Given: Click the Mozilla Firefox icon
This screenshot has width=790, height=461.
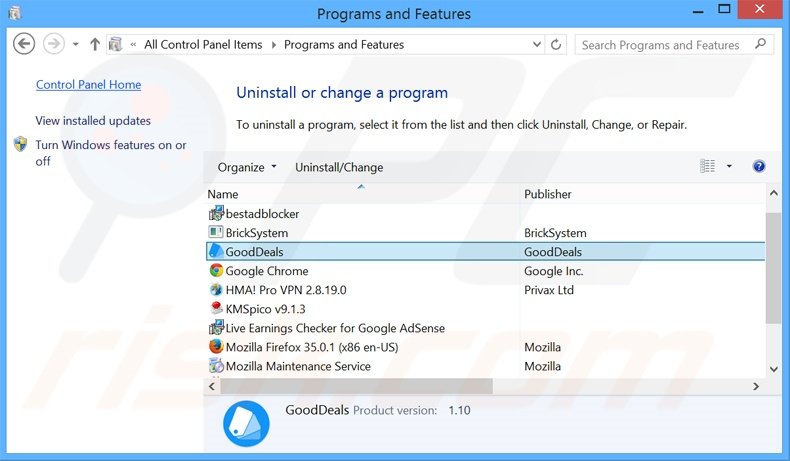Looking at the screenshot, I should pos(216,347).
